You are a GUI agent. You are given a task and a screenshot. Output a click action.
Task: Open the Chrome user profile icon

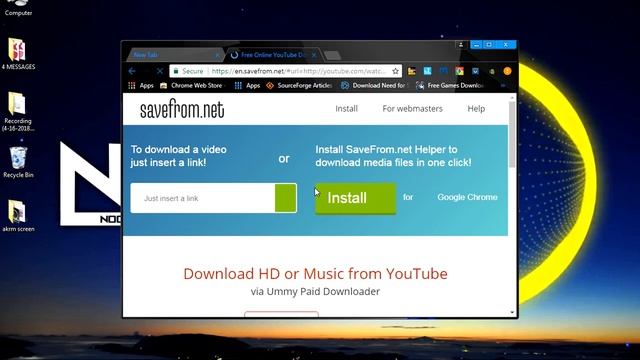[461, 44]
